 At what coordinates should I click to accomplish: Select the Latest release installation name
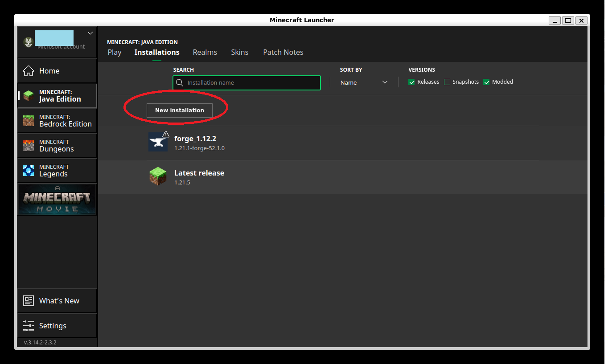tap(199, 173)
